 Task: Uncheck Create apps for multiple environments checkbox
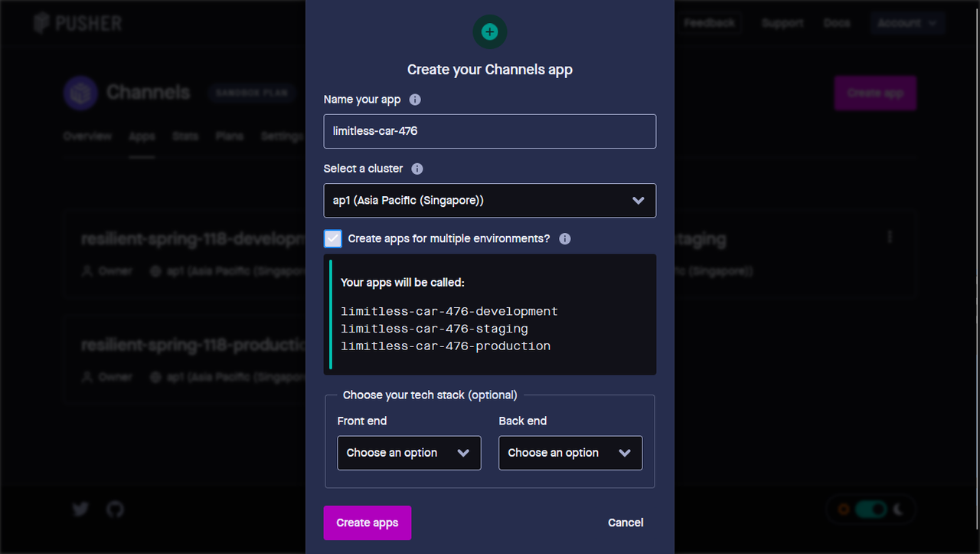click(333, 238)
